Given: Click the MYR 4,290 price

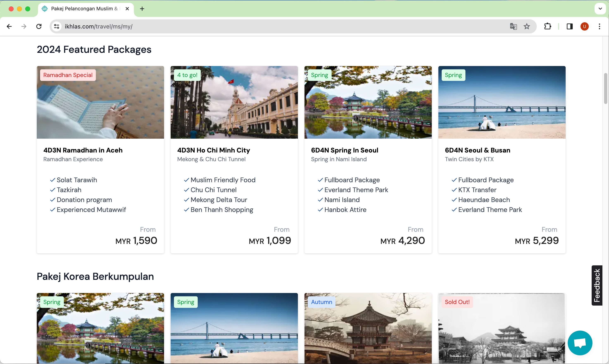Looking at the screenshot, I should (402, 241).
